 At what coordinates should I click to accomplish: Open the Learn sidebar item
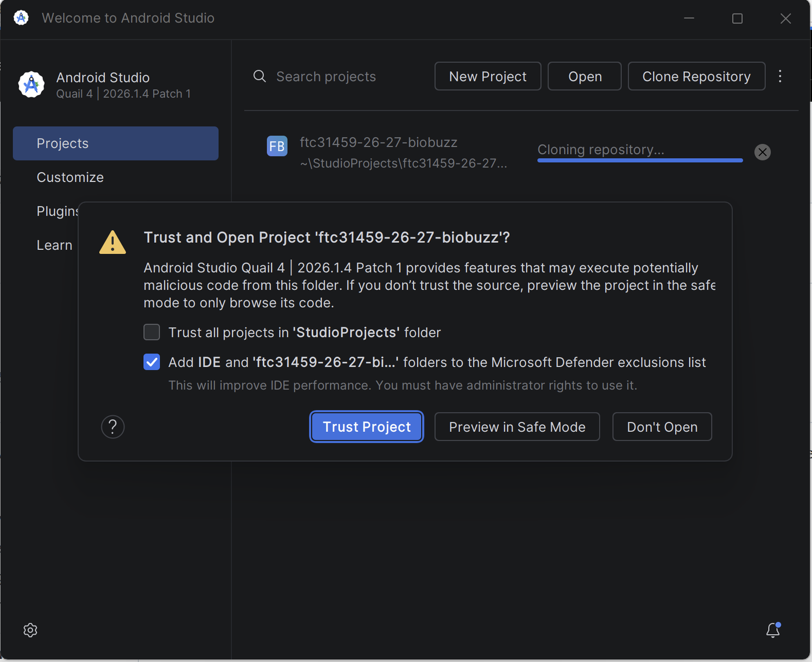coord(55,245)
